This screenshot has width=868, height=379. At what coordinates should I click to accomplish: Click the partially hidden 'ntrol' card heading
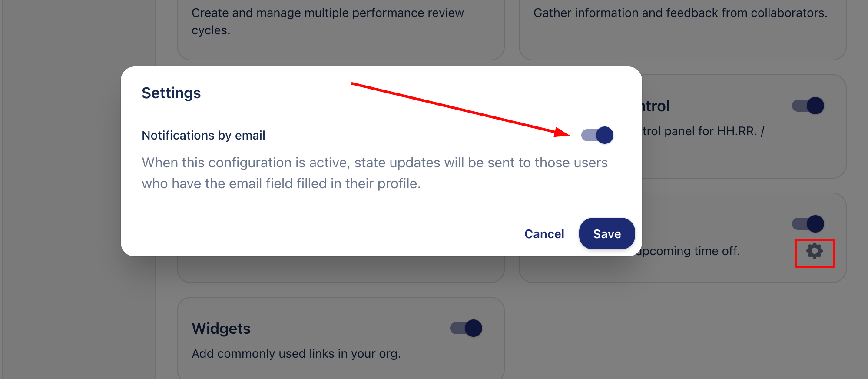[x=656, y=106]
